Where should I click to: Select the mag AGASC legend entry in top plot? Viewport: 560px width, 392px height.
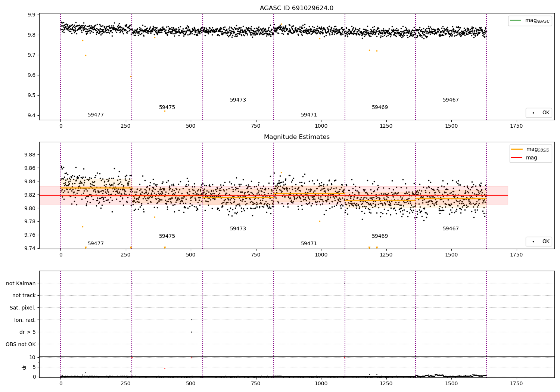pos(530,21)
